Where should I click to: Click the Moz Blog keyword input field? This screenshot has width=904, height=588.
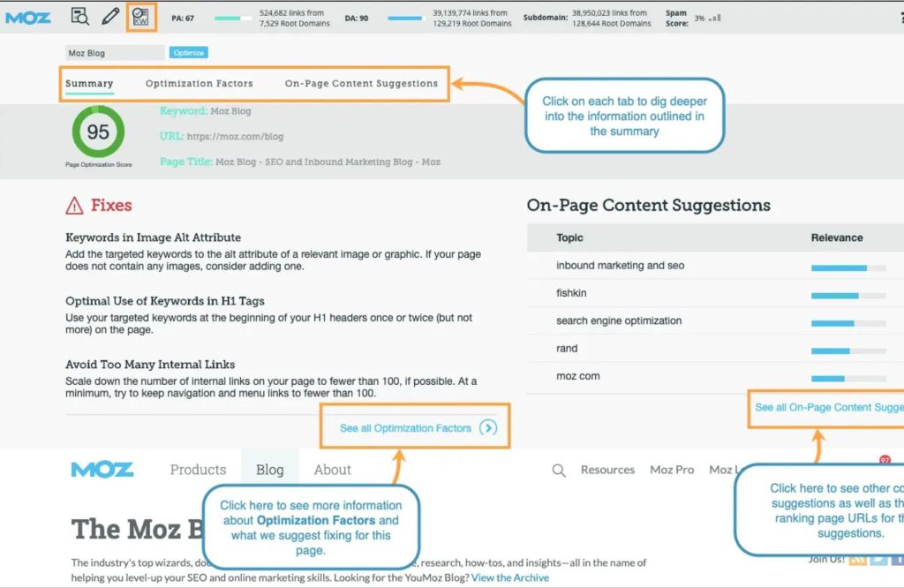pyautogui.click(x=114, y=52)
